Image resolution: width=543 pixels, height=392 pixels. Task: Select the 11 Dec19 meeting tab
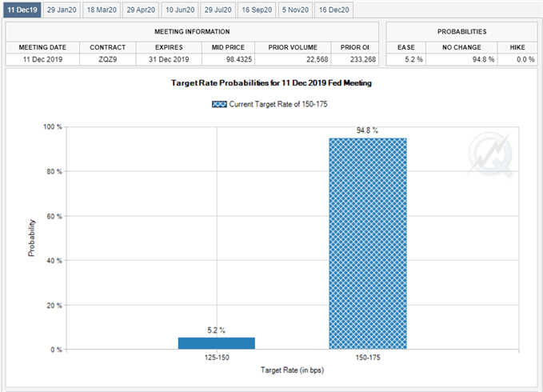(22, 10)
